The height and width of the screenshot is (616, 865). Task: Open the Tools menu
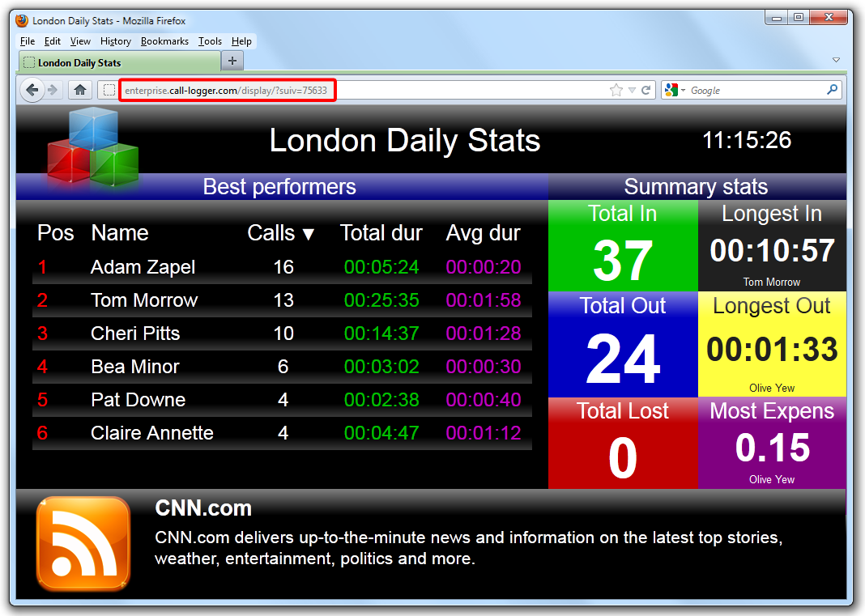(210, 40)
